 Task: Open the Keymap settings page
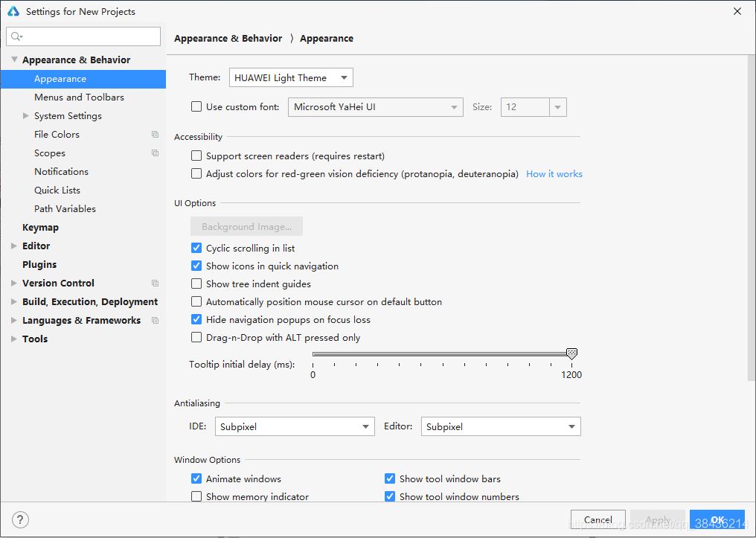pos(40,228)
